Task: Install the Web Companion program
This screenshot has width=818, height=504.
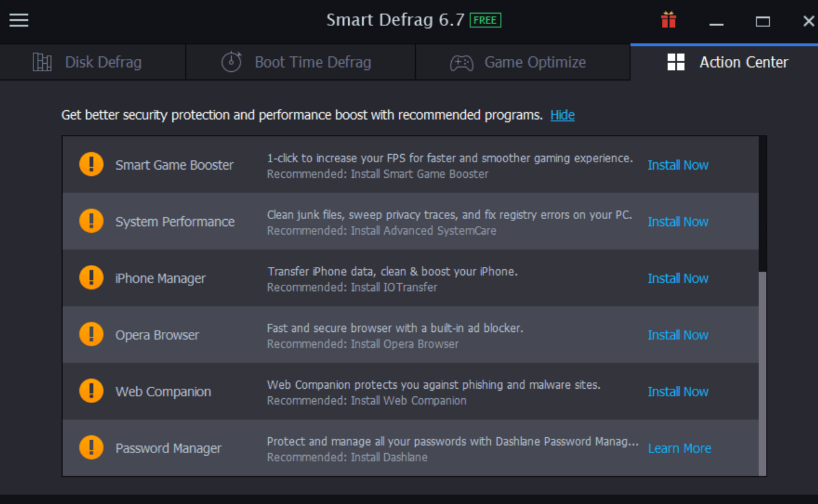Action: pyautogui.click(x=678, y=391)
